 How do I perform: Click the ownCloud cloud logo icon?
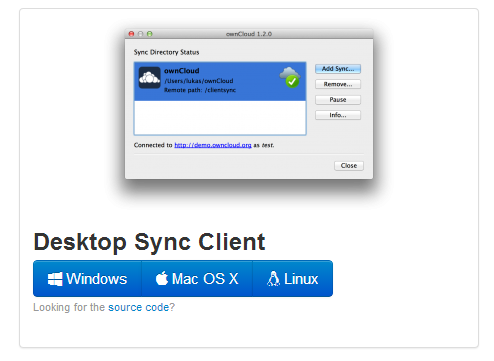(x=149, y=78)
